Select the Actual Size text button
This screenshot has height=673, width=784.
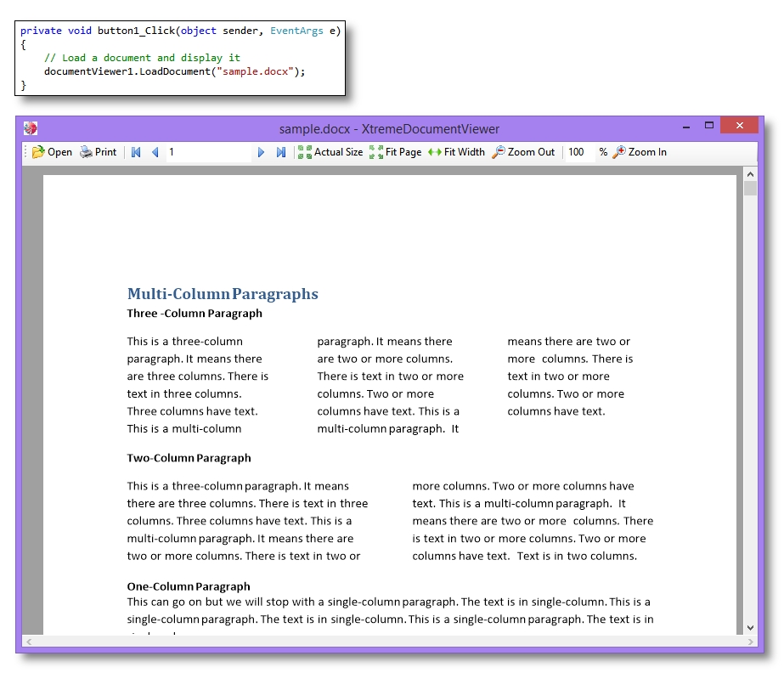click(339, 152)
